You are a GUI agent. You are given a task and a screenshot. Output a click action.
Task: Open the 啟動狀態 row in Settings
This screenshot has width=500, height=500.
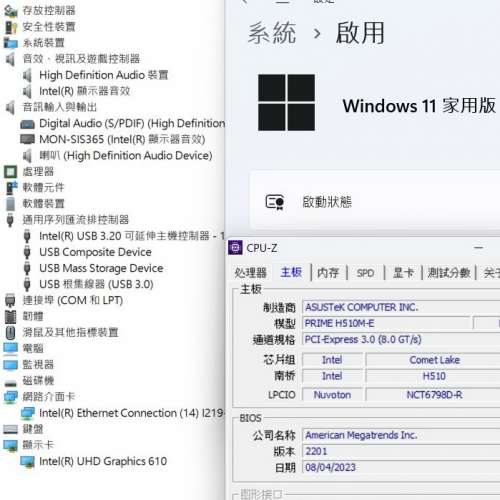pos(375,200)
